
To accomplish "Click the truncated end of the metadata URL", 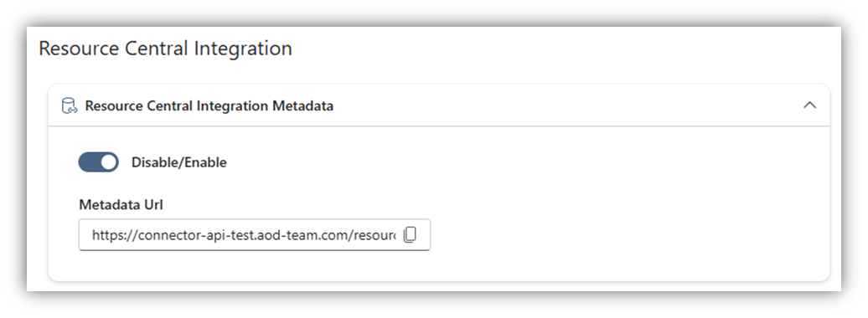I will click(376, 235).
